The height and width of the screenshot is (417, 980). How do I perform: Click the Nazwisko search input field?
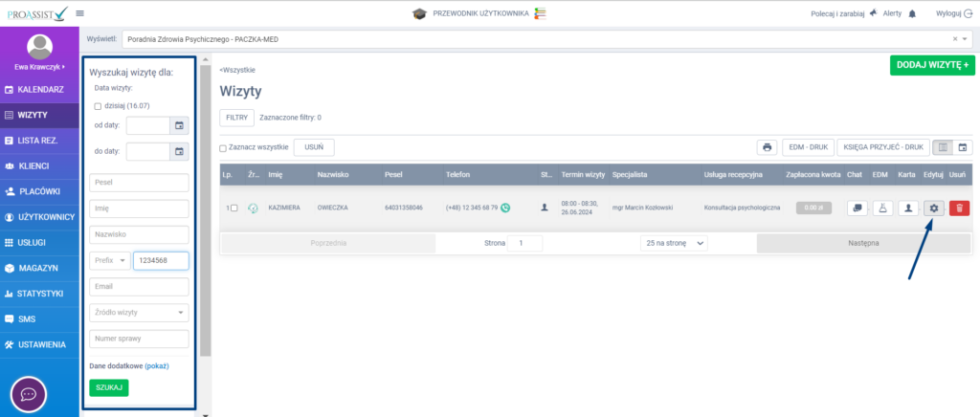point(139,235)
